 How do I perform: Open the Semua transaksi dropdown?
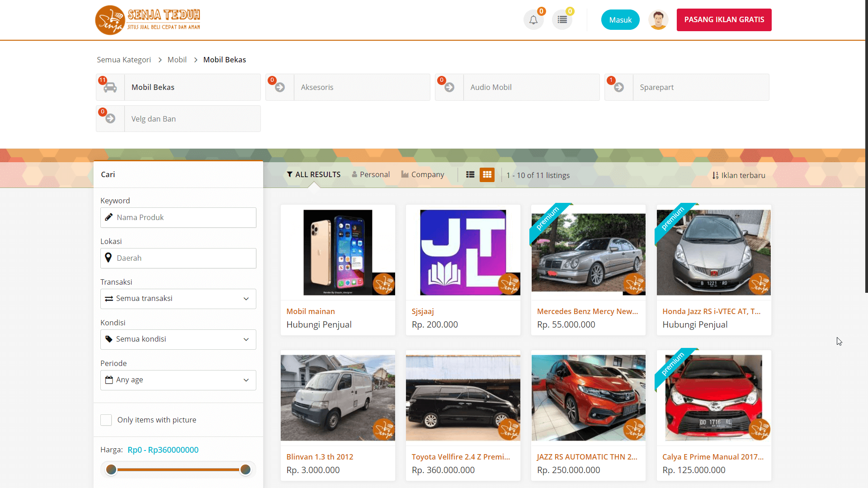coord(178,298)
